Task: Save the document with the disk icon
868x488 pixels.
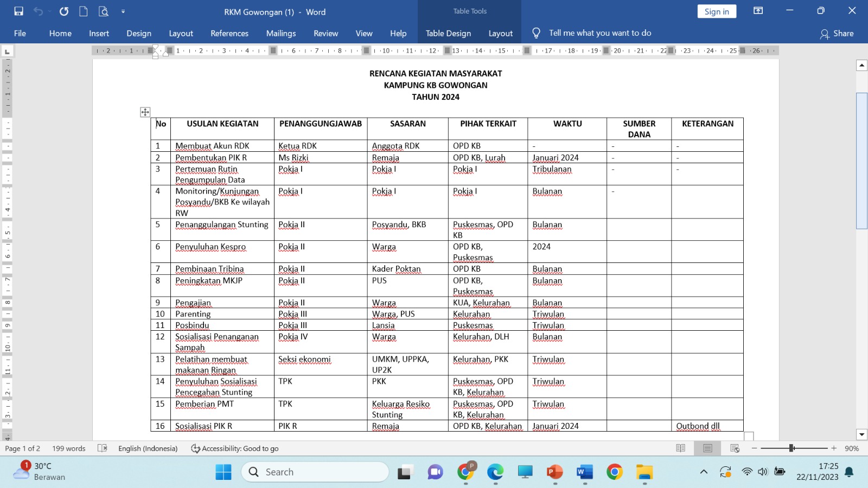Action: coord(19,11)
